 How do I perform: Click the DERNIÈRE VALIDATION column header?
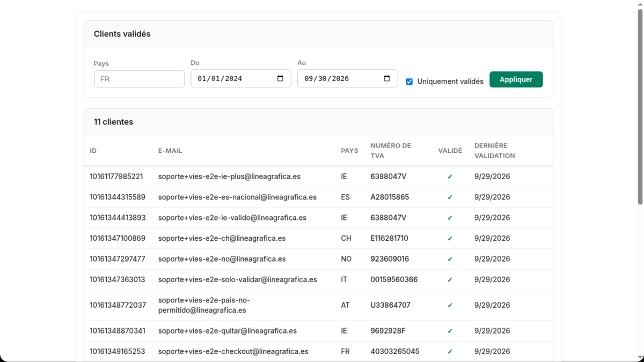pos(495,151)
